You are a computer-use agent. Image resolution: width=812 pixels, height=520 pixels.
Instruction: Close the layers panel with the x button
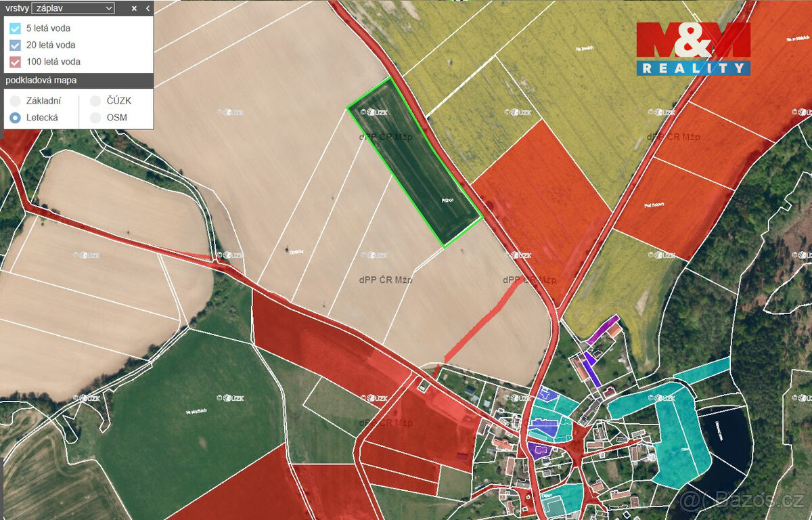coord(133,9)
